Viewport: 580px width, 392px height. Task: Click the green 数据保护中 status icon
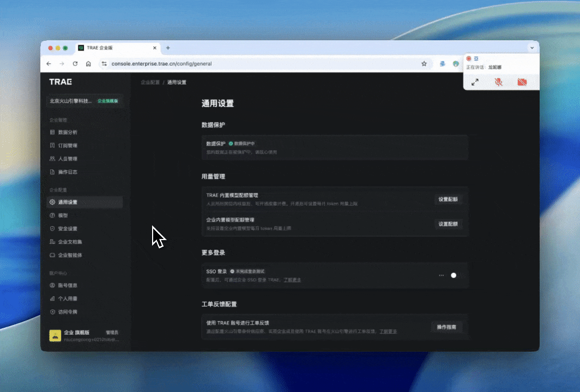(x=231, y=144)
